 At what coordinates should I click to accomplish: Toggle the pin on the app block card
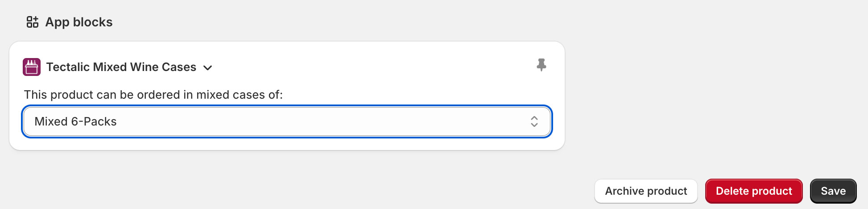pyautogui.click(x=541, y=65)
